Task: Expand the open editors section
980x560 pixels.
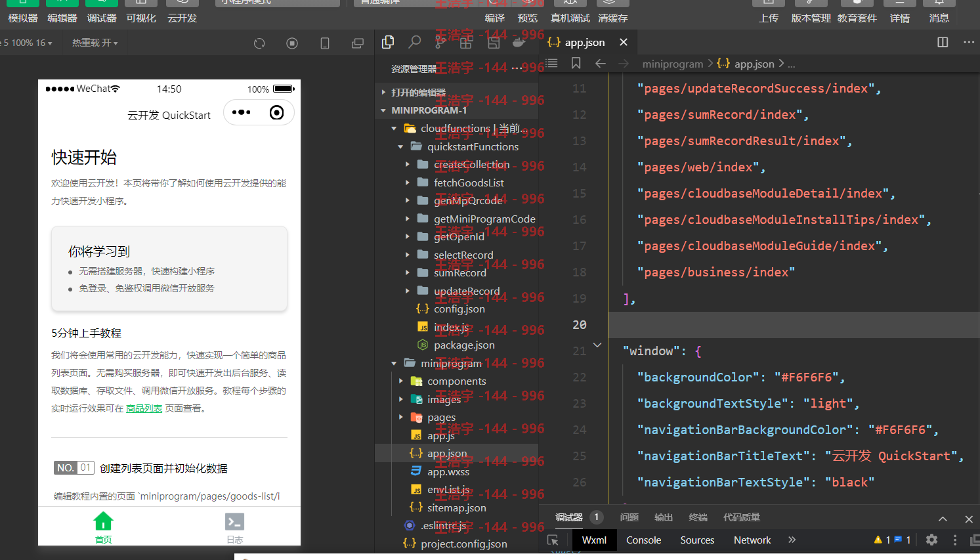Action: pyautogui.click(x=383, y=93)
